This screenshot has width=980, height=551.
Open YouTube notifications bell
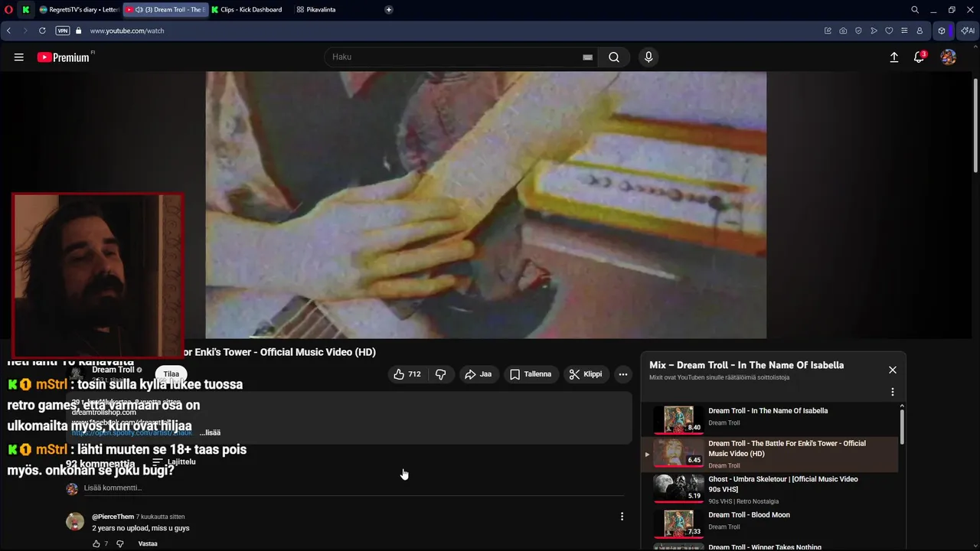point(920,57)
